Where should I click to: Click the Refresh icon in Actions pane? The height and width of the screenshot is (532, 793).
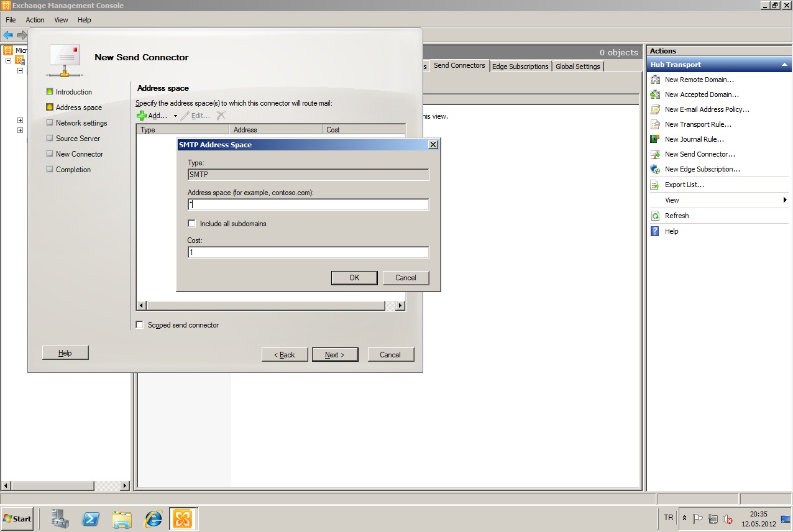pos(654,216)
